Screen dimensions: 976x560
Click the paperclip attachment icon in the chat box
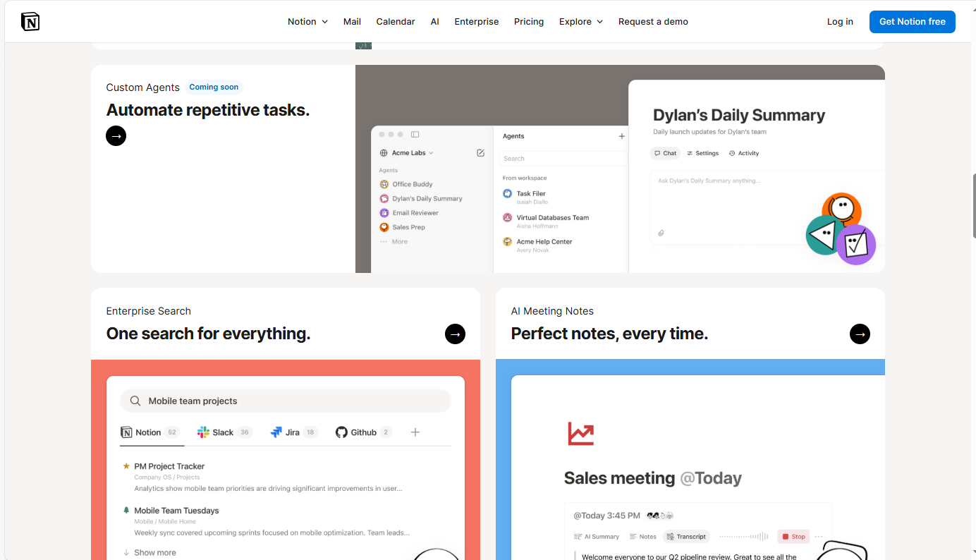tap(661, 233)
